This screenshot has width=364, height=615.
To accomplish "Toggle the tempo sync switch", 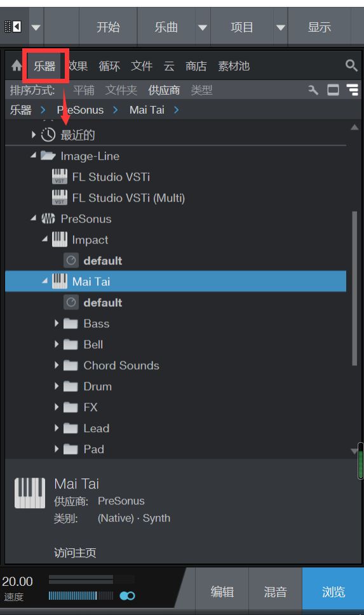I will (x=127, y=596).
